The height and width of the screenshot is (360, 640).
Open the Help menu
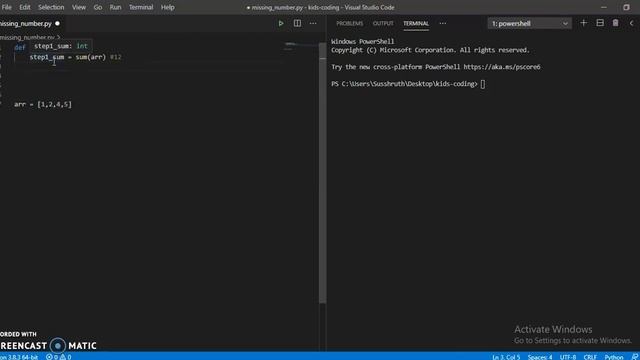tap(167, 7)
